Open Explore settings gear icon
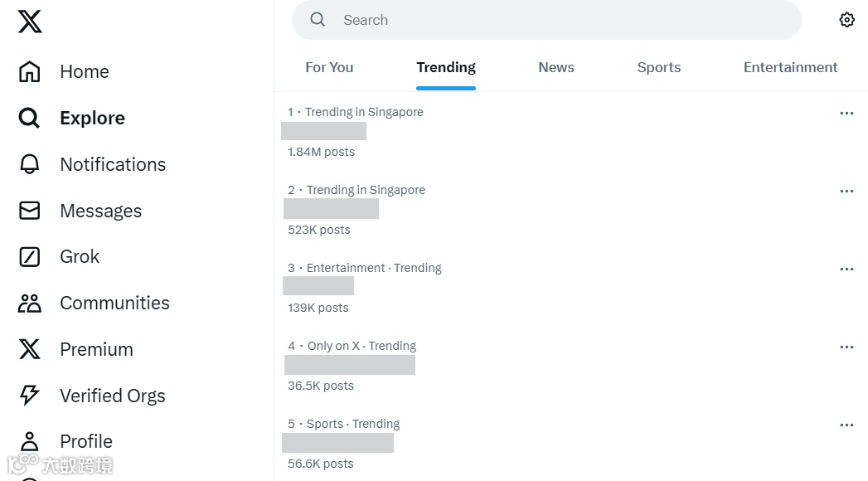Screen dimensions: 868x481 846,20
